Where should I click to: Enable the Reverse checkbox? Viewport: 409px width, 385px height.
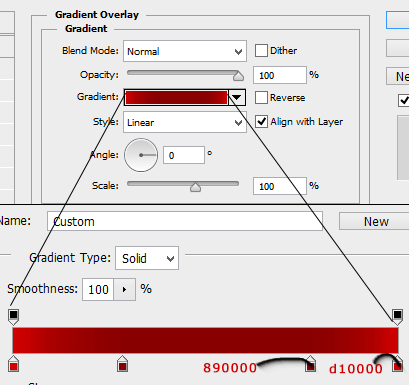(261, 97)
